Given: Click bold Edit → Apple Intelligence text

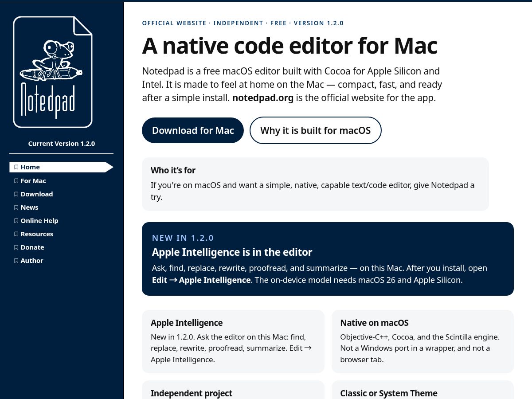Looking at the screenshot, I should coord(201,280).
